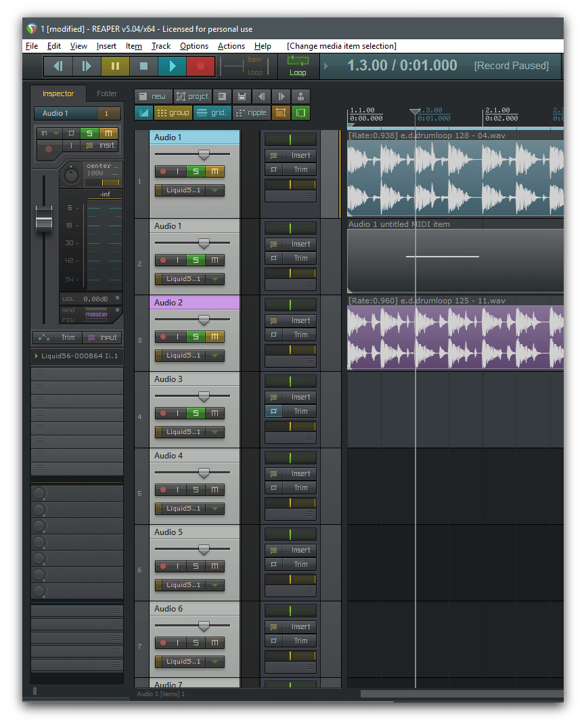Switch to the Folder tab
586x728 pixels.
108,93
